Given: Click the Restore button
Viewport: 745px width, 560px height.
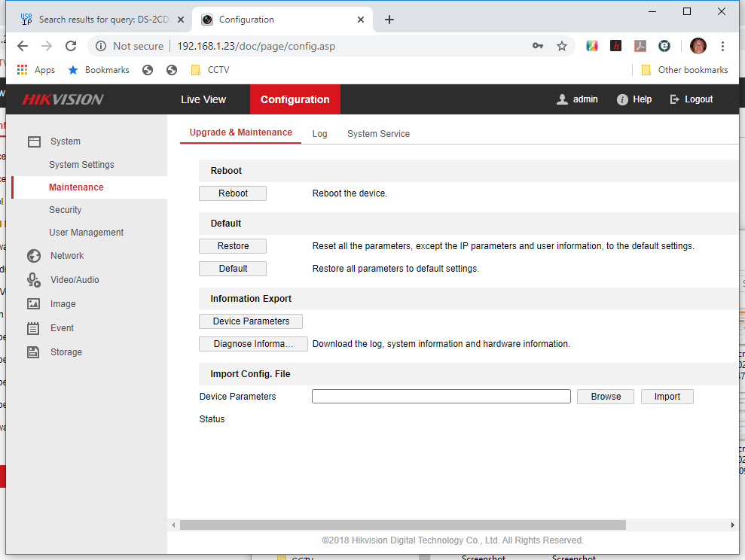Looking at the screenshot, I should [x=233, y=246].
